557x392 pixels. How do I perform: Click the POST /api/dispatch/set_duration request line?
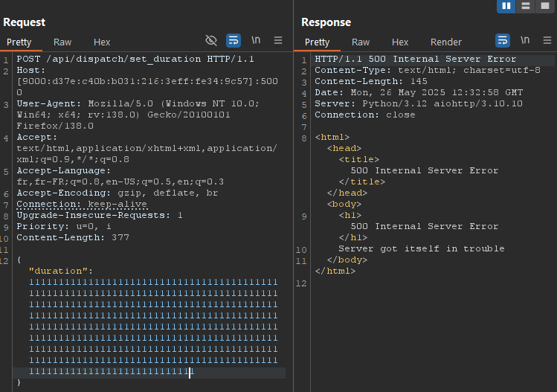[135, 59]
